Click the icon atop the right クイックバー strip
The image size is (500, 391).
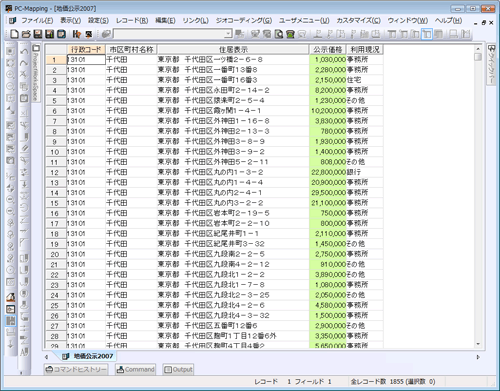click(491, 48)
